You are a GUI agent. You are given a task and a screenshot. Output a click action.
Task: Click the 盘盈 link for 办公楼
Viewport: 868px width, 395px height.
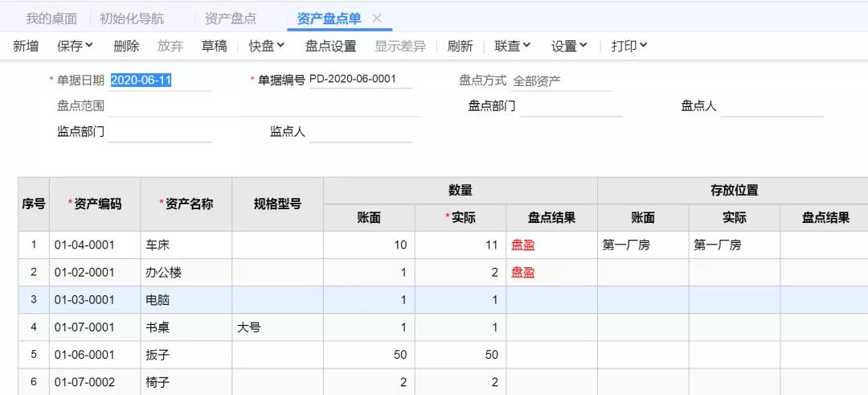(523, 273)
